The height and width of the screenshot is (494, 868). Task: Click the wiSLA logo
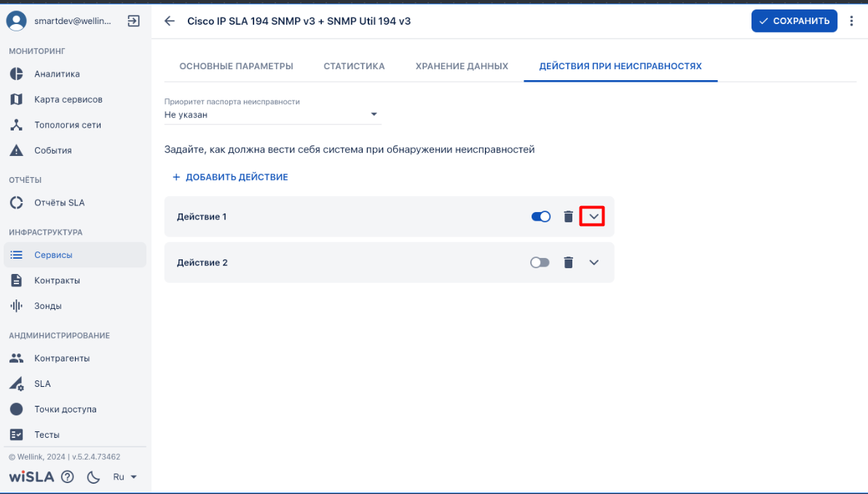point(31,477)
